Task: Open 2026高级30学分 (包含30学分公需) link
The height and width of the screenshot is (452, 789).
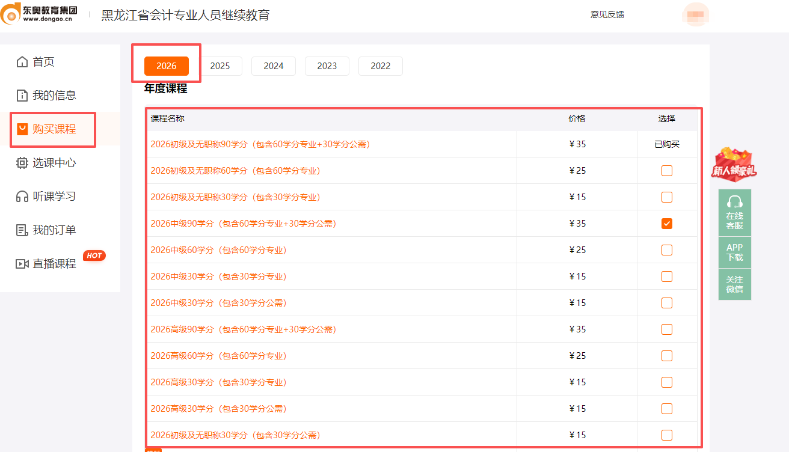Action: tap(218, 409)
